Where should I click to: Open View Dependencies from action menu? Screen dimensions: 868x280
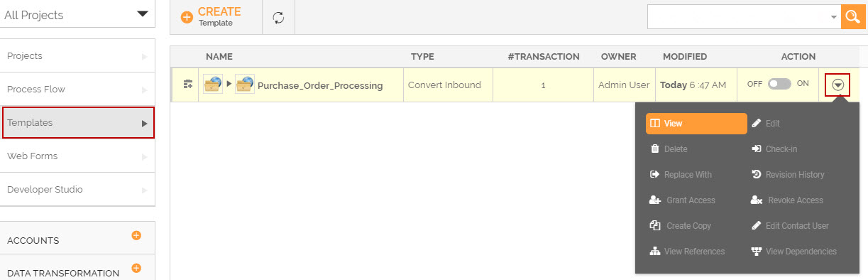(793, 252)
